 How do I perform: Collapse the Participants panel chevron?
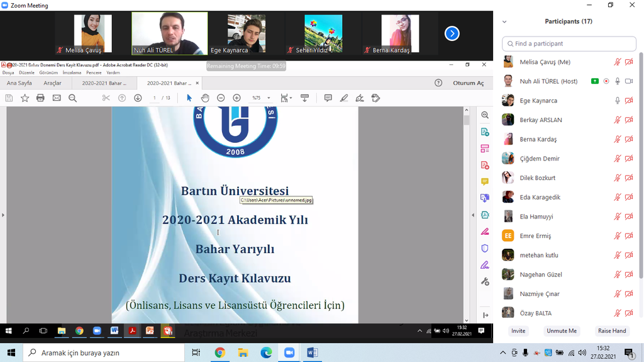tap(504, 21)
